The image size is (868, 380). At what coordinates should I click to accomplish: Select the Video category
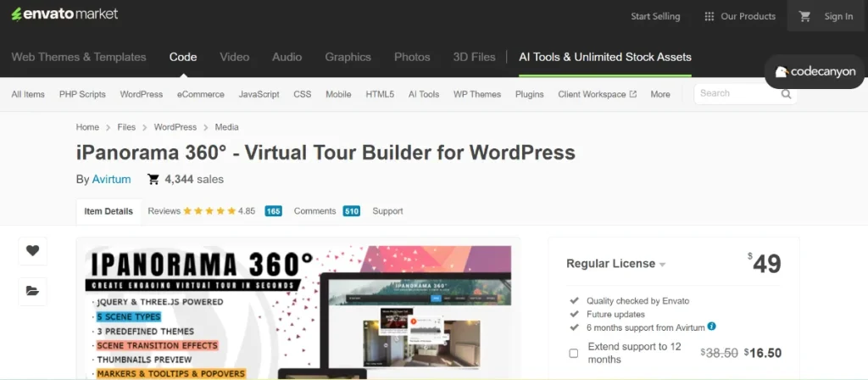point(235,57)
